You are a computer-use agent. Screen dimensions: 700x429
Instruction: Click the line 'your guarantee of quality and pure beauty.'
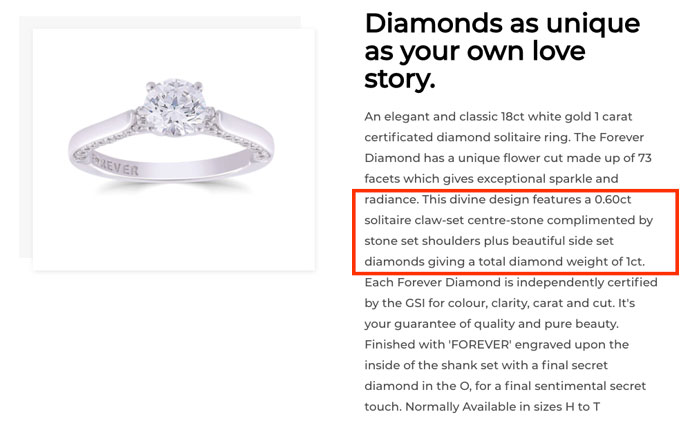(x=492, y=324)
